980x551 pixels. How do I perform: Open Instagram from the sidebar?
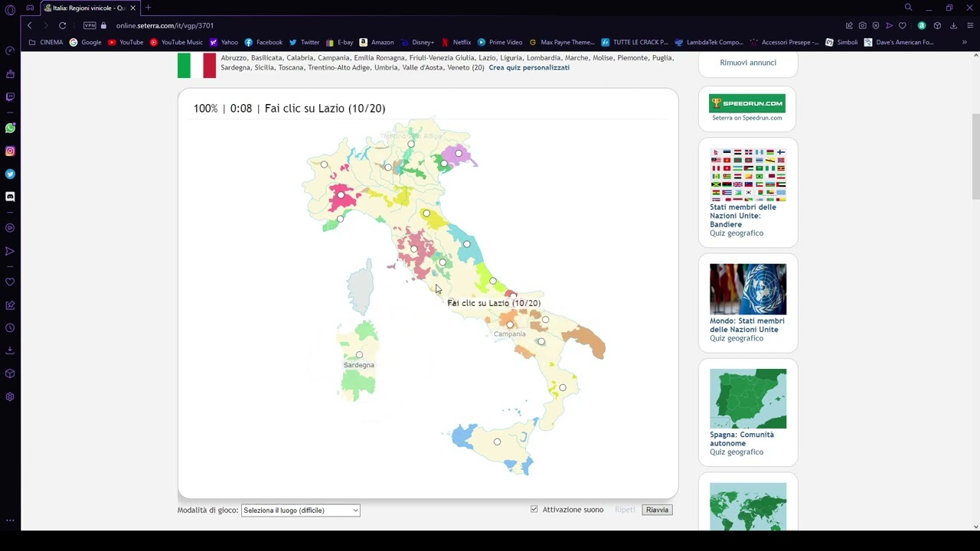[x=10, y=151]
